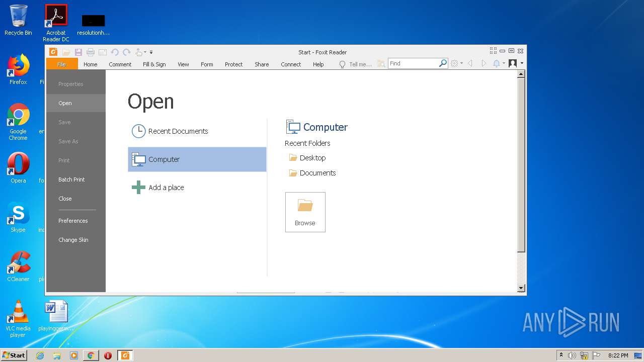Select the VLC media player desktop shortcut
This screenshot has width=644, height=362.
[18, 319]
